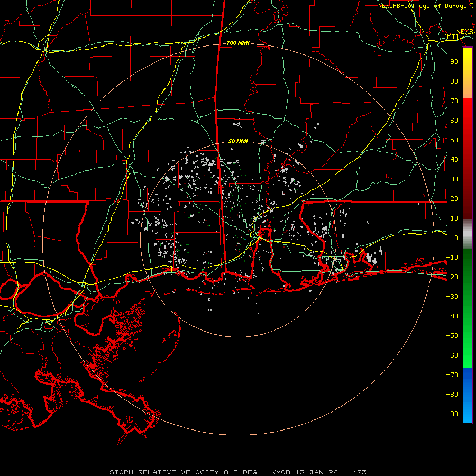476x476 pixels.
Task: Click the [KT] units label above the scale
Action: point(452,37)
